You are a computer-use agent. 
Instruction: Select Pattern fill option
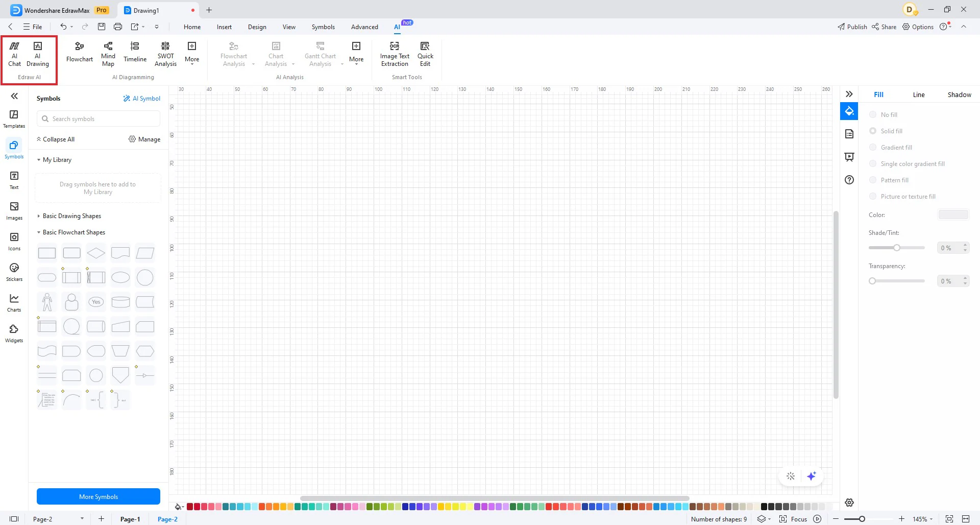click(889, 180)
